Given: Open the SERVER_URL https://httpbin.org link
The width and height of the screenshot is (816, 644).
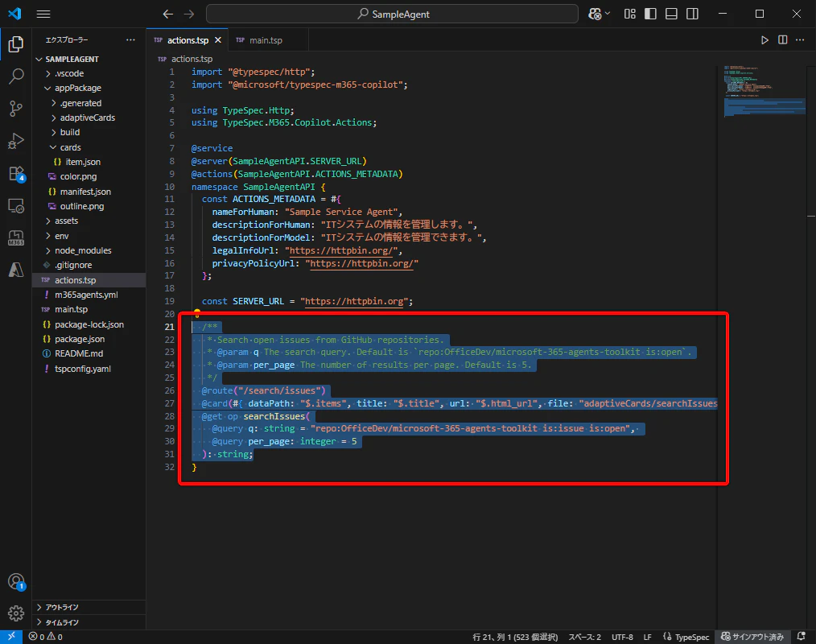Looking at the screenshot, I should pos(354,301).
